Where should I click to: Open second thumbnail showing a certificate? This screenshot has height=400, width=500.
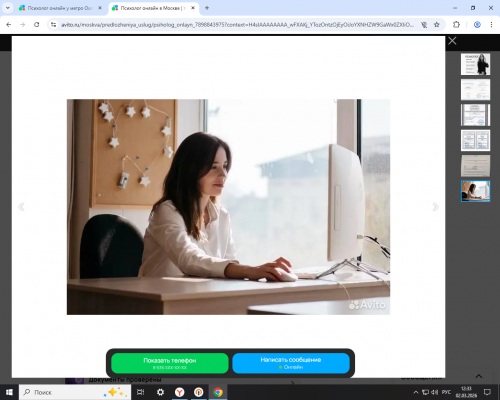click(475, 90)
